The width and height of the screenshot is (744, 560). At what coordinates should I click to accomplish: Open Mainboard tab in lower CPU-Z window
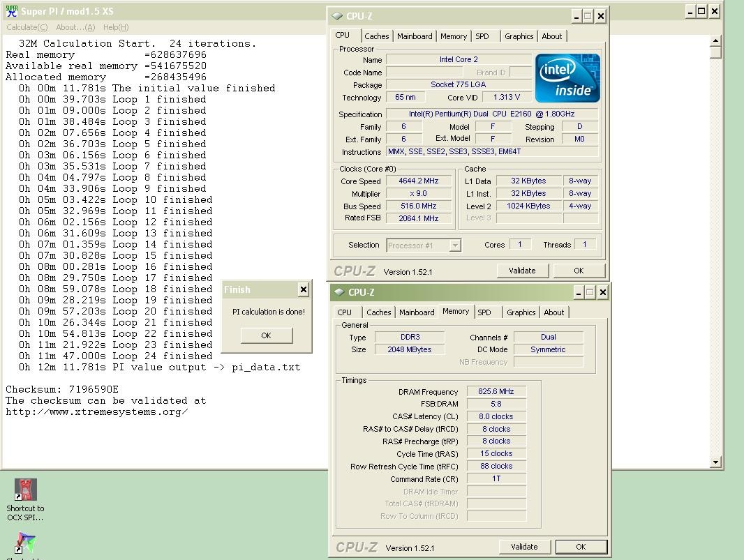pos(417,312)
